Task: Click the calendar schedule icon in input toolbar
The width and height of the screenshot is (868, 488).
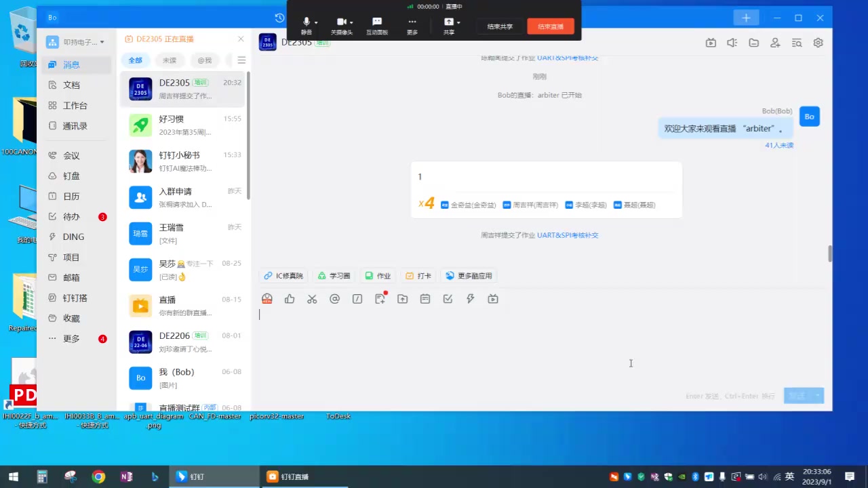Action: pyautogui.click(x=425, y=299)
